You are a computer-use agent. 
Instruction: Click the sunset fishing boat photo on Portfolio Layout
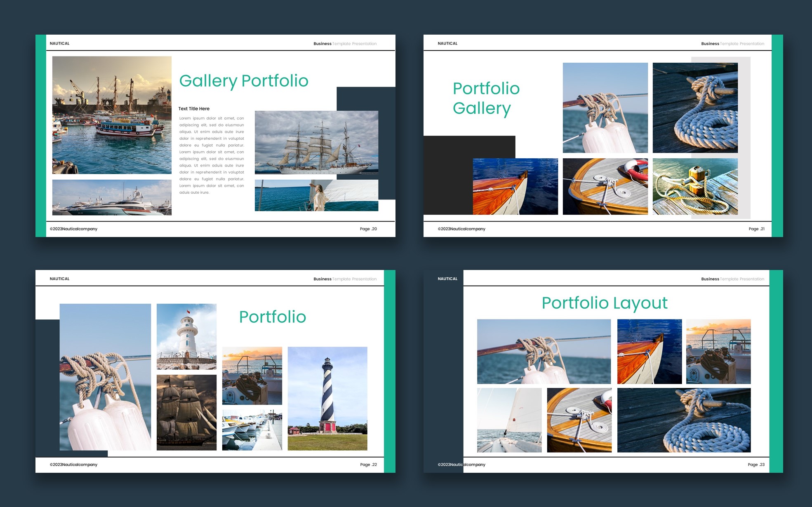(x=718, y=350)
